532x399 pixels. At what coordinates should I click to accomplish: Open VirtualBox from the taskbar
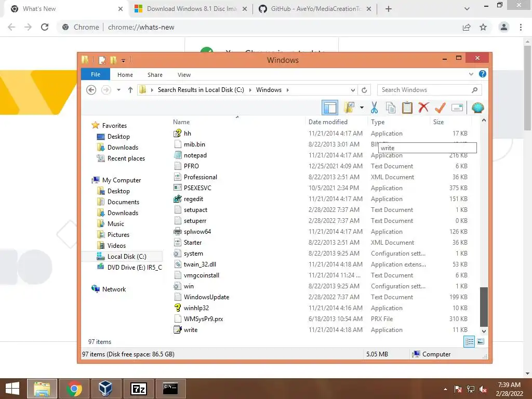point(105,389)
